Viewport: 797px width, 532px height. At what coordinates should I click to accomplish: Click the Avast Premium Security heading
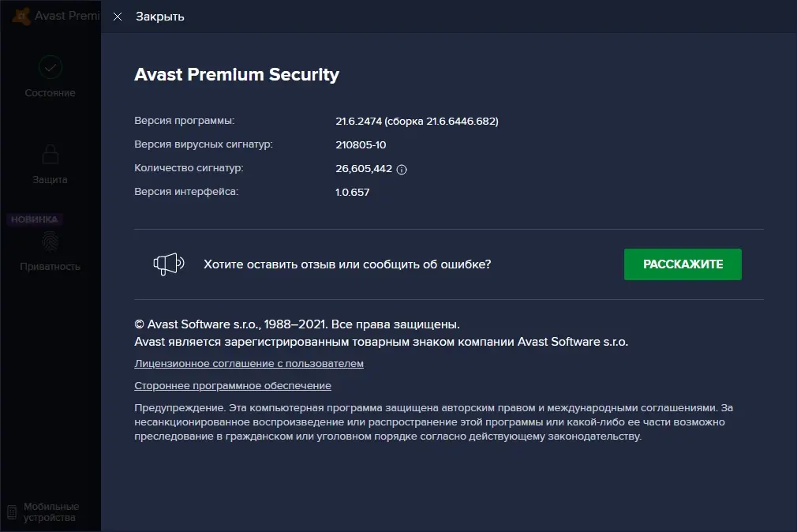236,74
